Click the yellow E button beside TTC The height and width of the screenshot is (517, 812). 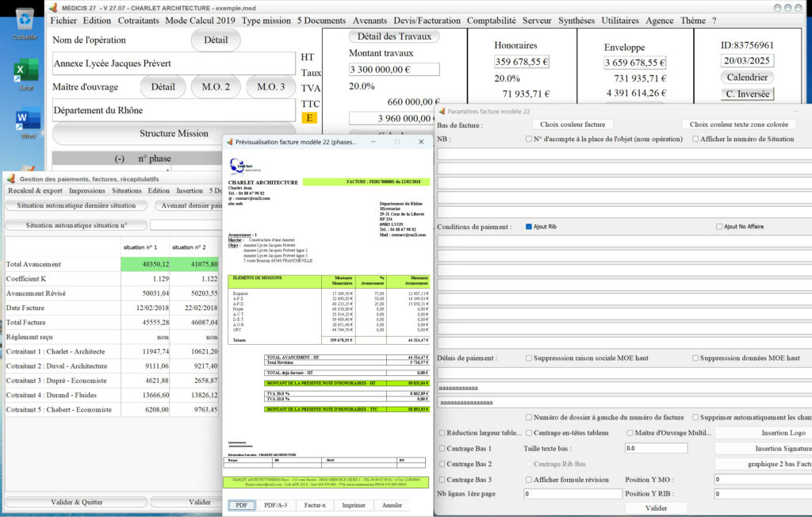point(309,118)
